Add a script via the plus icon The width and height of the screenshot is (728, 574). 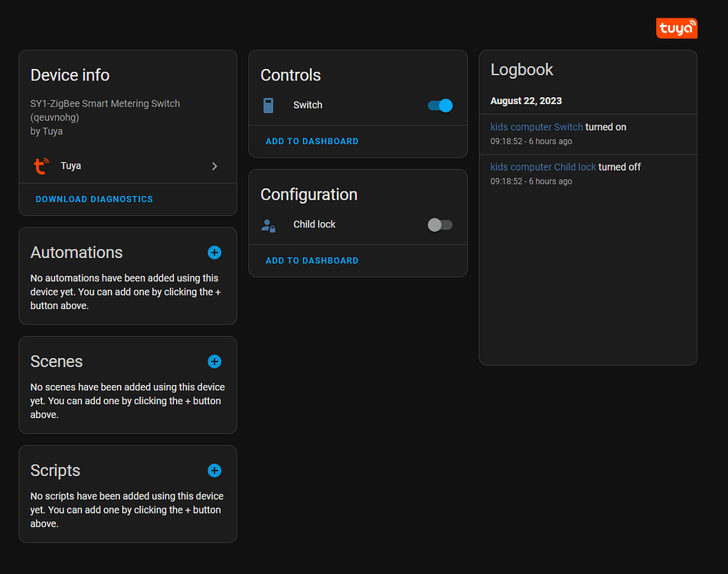[x=214, y=471]
